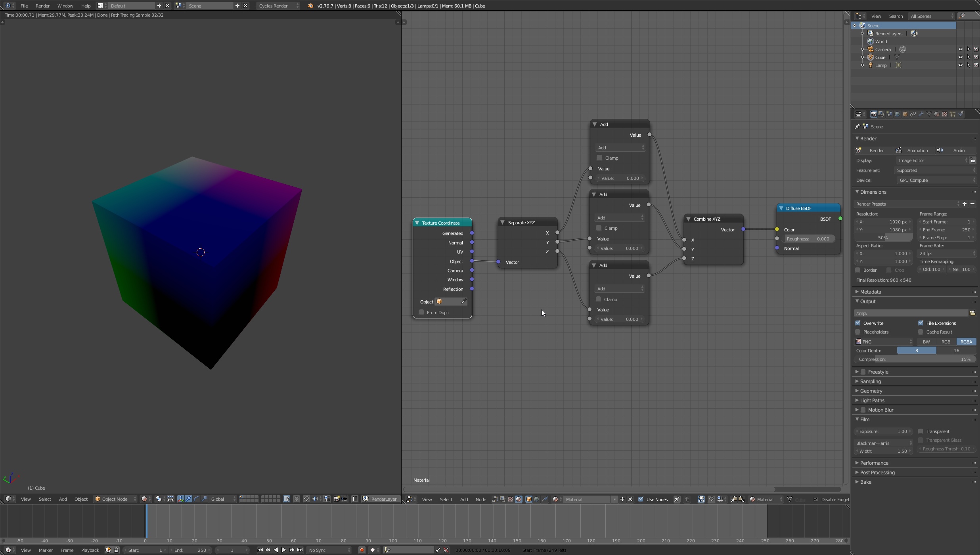Uncheck the Overwrite checkbox
Image resolution: width=980 pixels, height=555 pixels.
coord(858,323)
